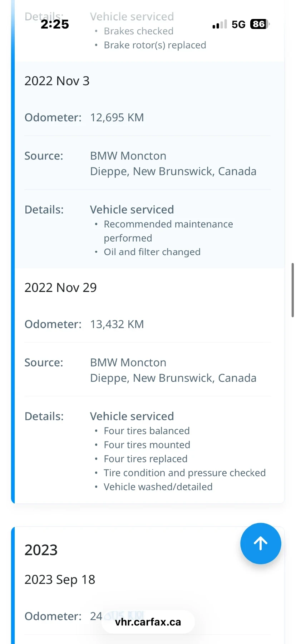Open the BMW Moncton source link
The height and width of the screenshot is (644, 296).
128,156
